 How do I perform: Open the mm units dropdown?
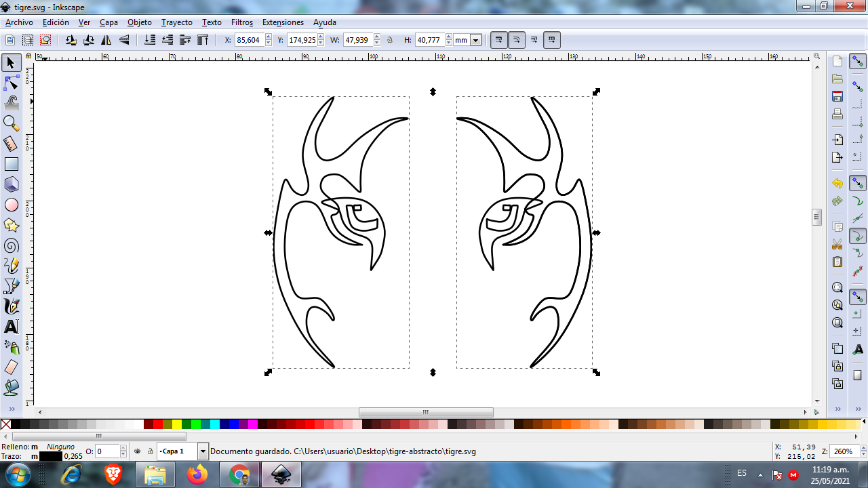(475, 40)
